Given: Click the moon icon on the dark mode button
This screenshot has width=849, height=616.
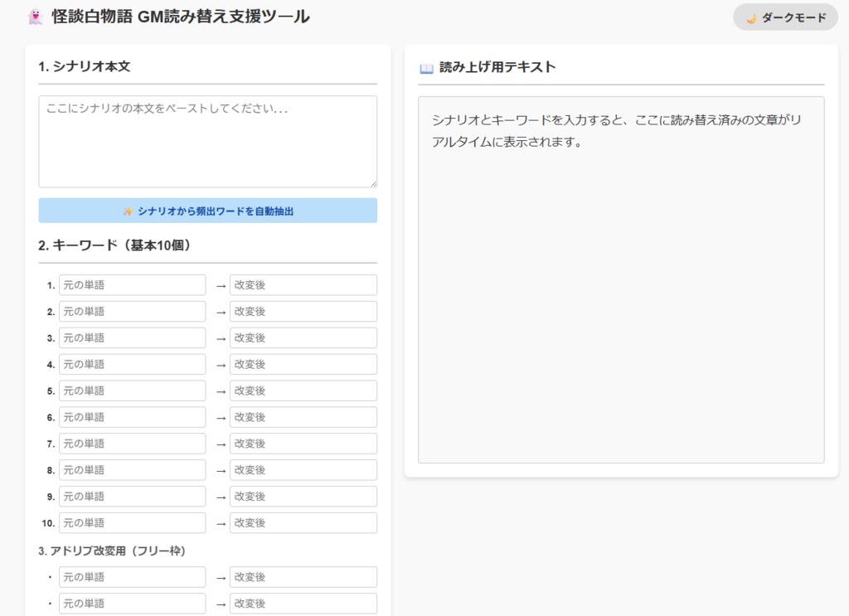Looking at the screenshot, I should 753,17.
